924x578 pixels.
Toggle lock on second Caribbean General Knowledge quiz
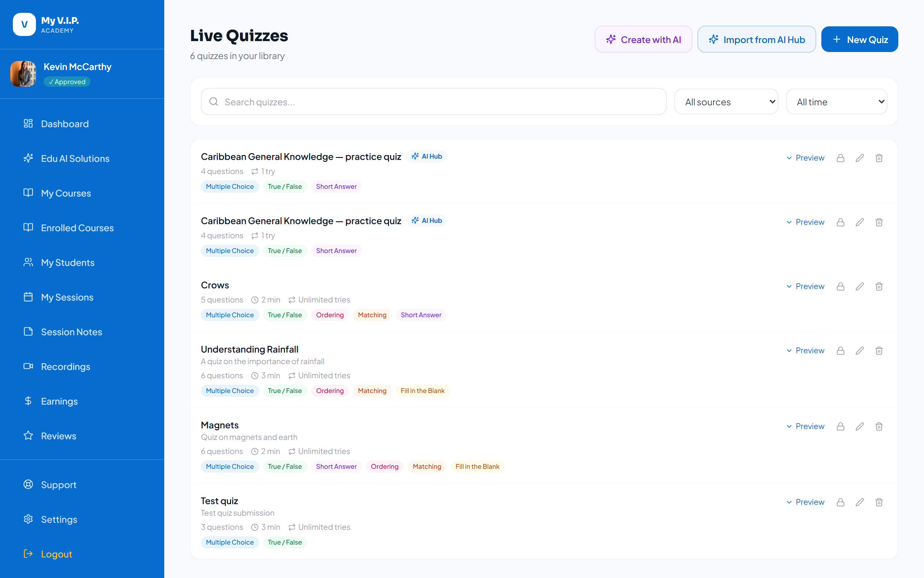coord(840,222)
